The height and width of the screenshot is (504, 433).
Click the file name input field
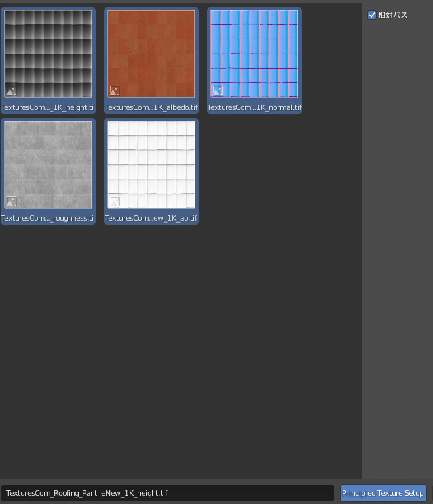click(x=168, y=493)
